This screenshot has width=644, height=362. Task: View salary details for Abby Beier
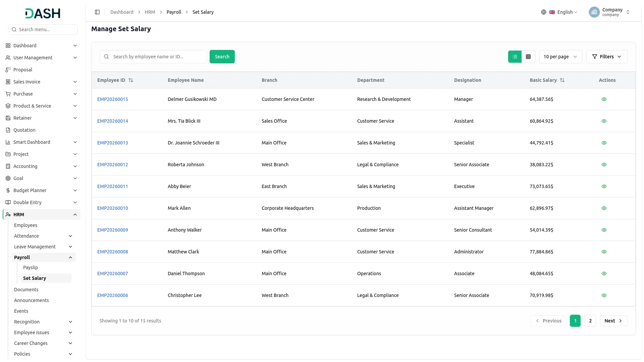pos(604,186)
